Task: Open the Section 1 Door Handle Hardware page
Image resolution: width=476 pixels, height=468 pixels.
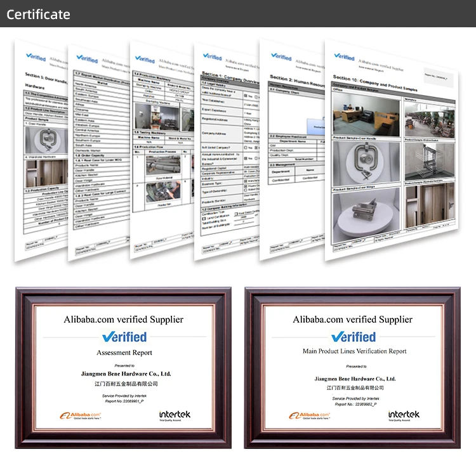Action: [41, 150]
